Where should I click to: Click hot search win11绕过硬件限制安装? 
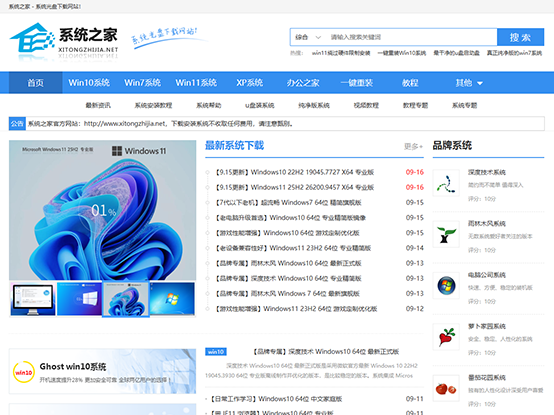click(341, 53)
